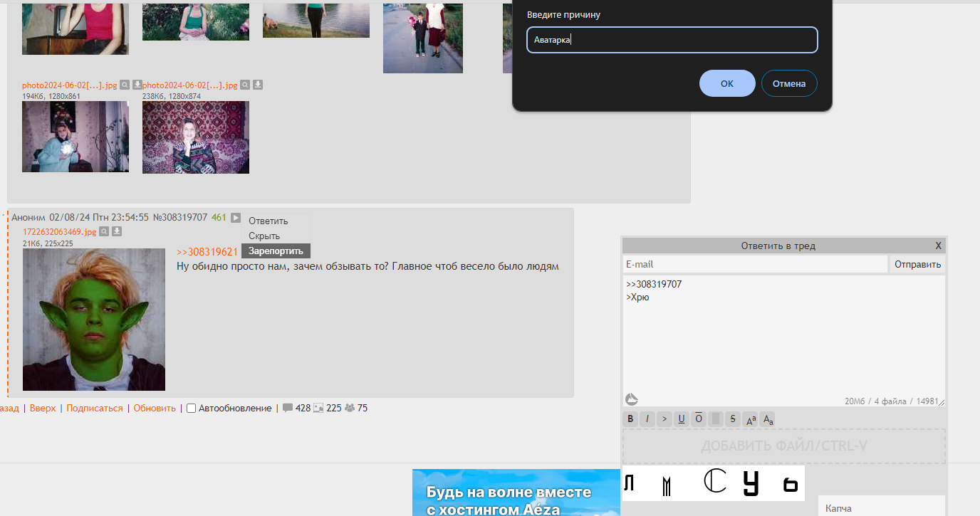This screenshot has height=516, width=980.
Task: Click the green reply count 461
Action: point(219,217)
